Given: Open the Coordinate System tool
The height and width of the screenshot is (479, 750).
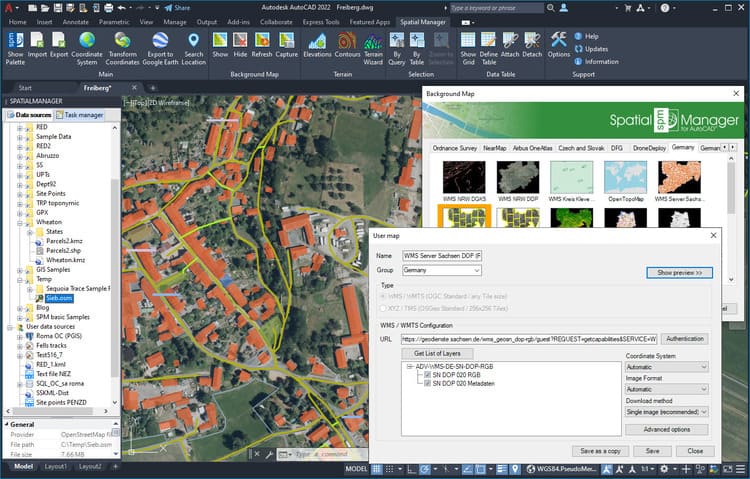Looking at the screenshot, I should point(87,46).
